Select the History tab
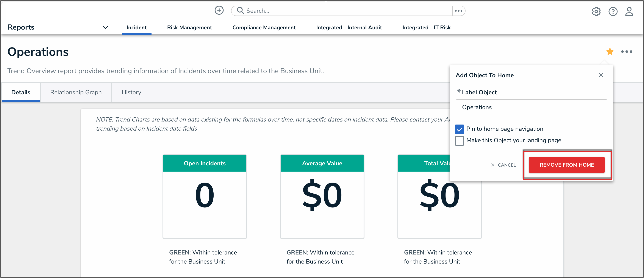 pyautogui.click(x=131, y=92)
